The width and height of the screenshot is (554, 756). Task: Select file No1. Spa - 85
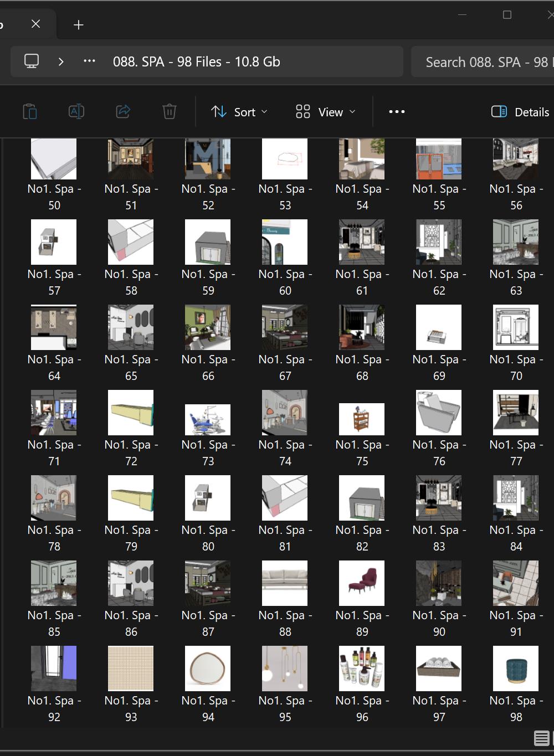[54, 600]
